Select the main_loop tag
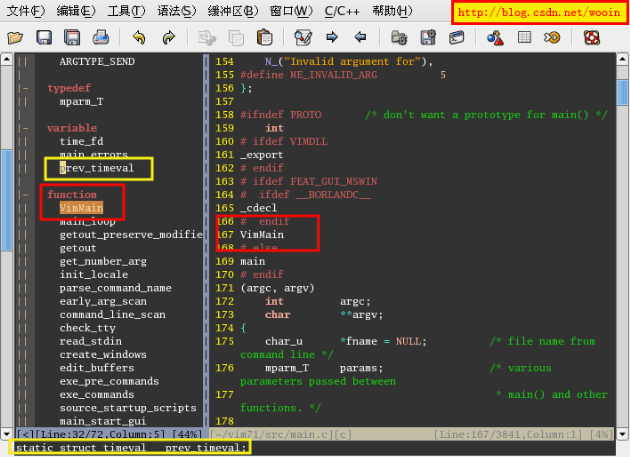This screenshot has height=457, width=630. pyautogui.click(x=87, y=221)
